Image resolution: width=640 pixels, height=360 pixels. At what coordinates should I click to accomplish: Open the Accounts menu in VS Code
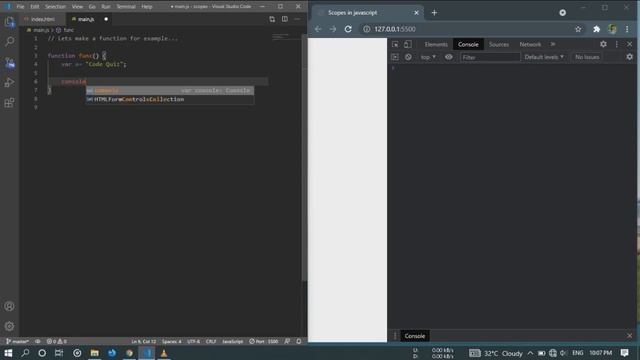[x=9, y=306]
